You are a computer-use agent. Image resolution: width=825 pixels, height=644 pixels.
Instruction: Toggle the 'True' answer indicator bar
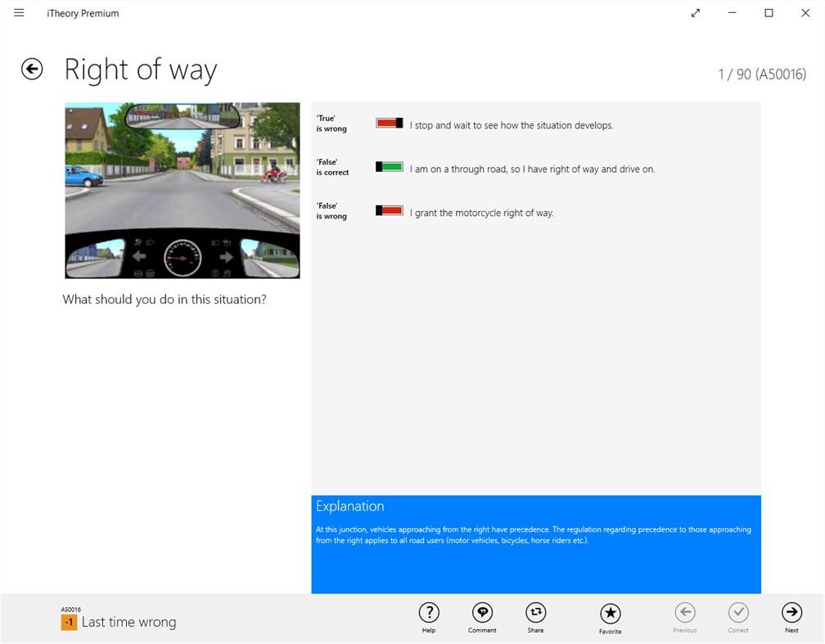[x=390, y=122]
